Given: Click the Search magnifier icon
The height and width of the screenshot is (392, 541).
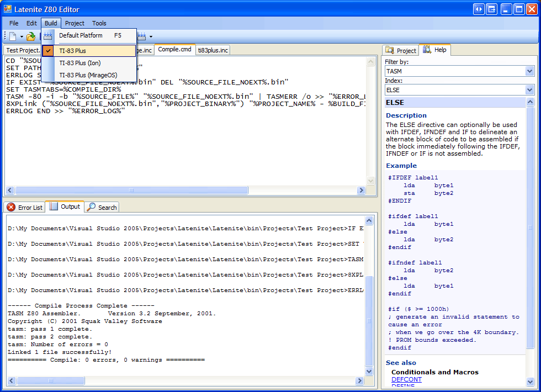Looking at the screenshot, I should (x=92, y=207).
